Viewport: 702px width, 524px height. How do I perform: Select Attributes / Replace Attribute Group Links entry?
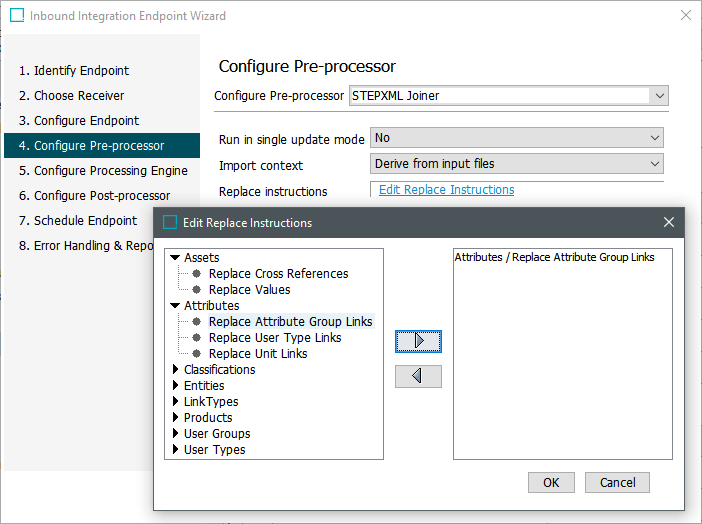point(554,258)
